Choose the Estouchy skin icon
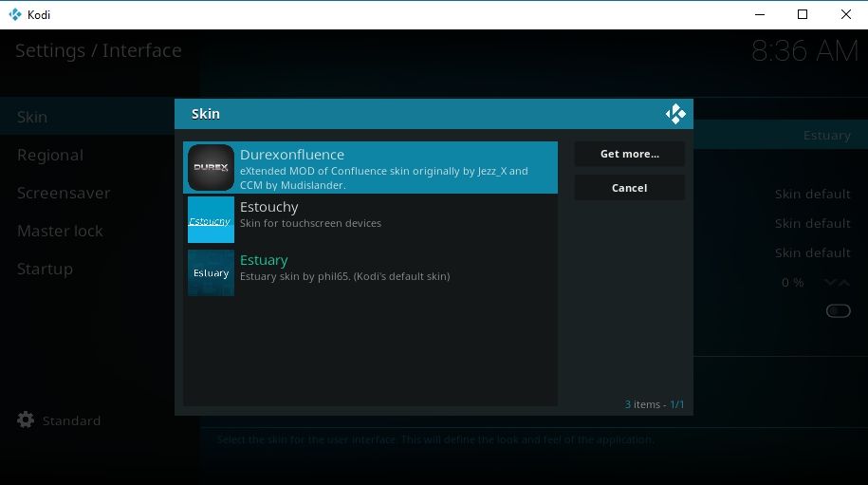868x485 pixels. 211,220
